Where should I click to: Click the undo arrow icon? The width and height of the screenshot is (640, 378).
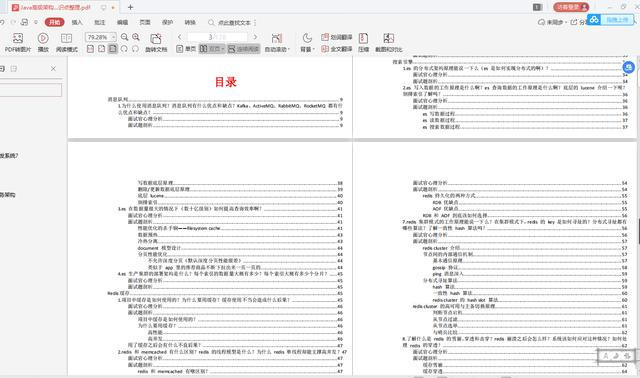(x=2, y=22)
